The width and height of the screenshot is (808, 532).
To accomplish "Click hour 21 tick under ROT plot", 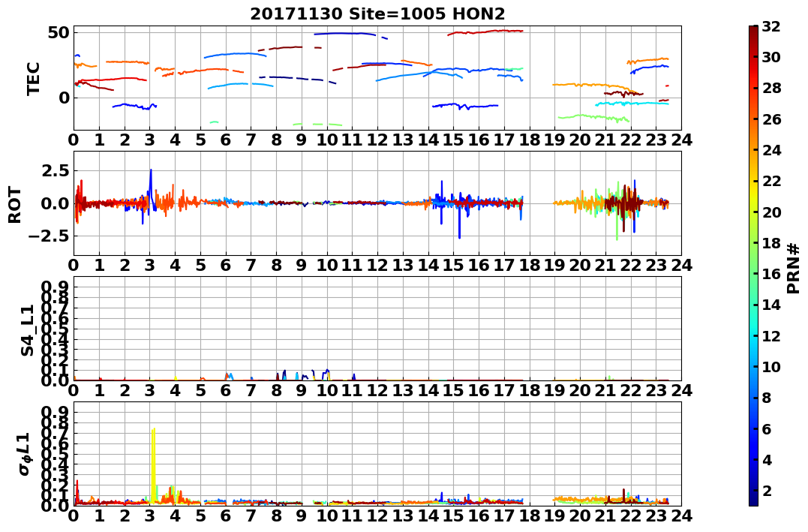I will 605,266.
